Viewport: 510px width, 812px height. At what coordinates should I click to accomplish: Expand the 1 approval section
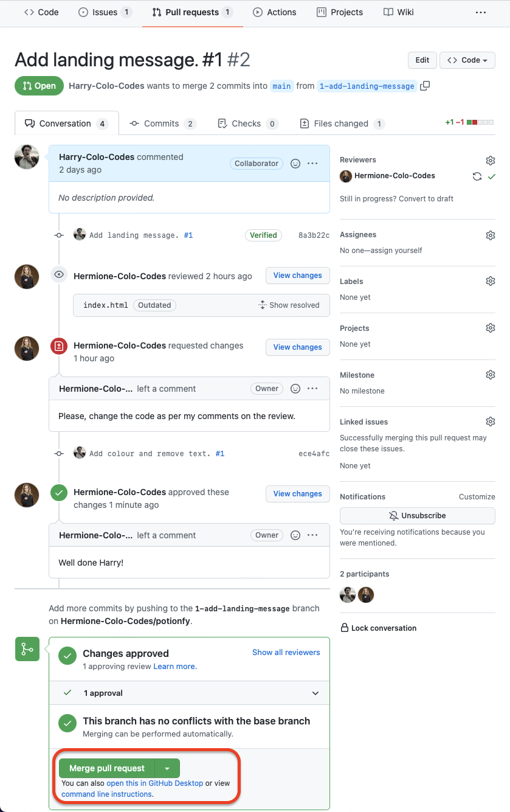coord(315,693)
